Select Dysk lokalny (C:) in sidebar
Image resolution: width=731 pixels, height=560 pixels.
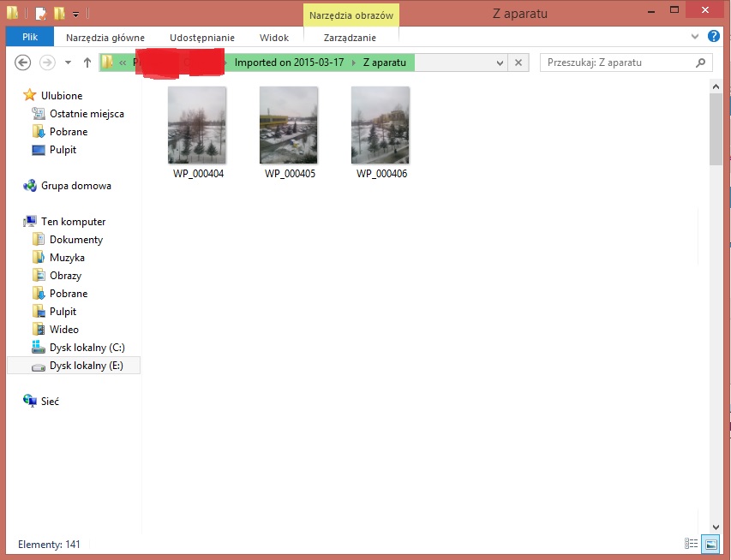(x=87, y=348)
